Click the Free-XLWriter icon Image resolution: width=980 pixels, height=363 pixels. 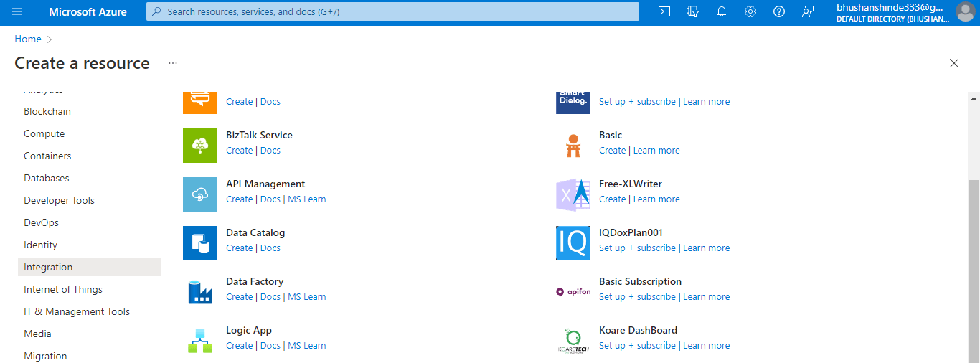pos(573,194)
